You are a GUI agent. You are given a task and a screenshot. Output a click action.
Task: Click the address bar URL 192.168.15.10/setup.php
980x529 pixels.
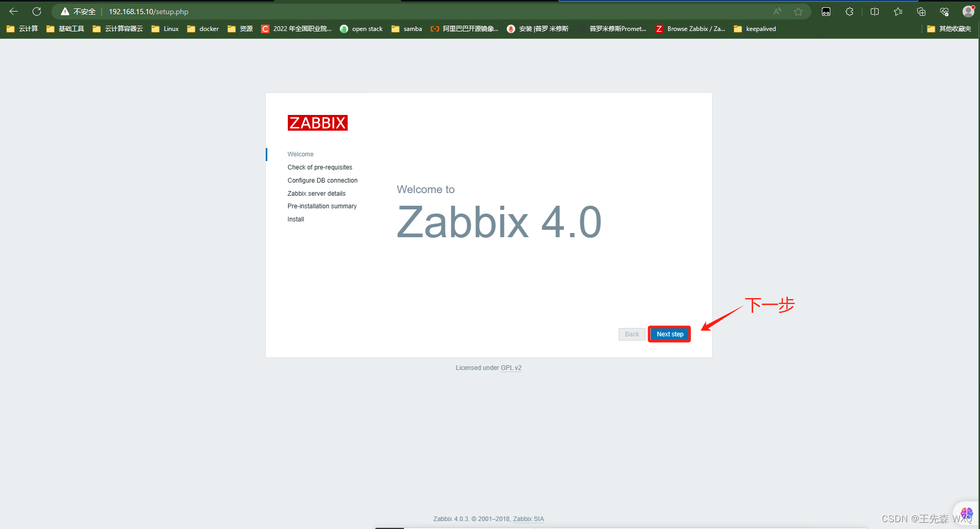[149, 12]
